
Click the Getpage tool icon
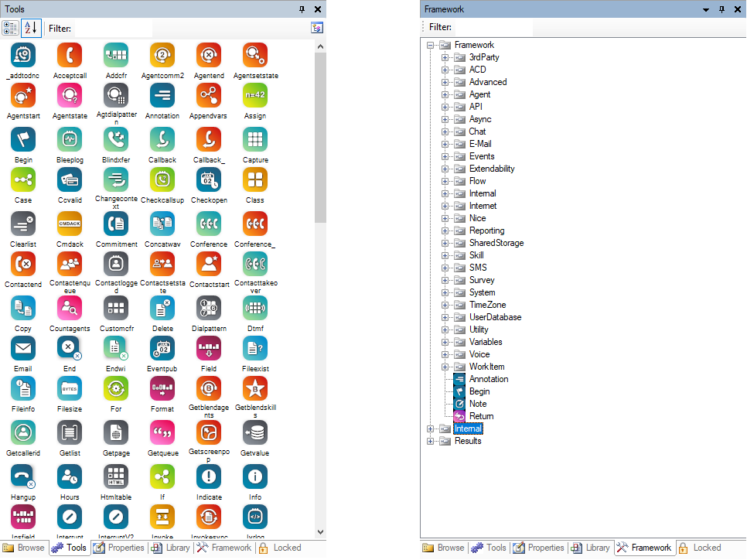[x=116, y=432]
